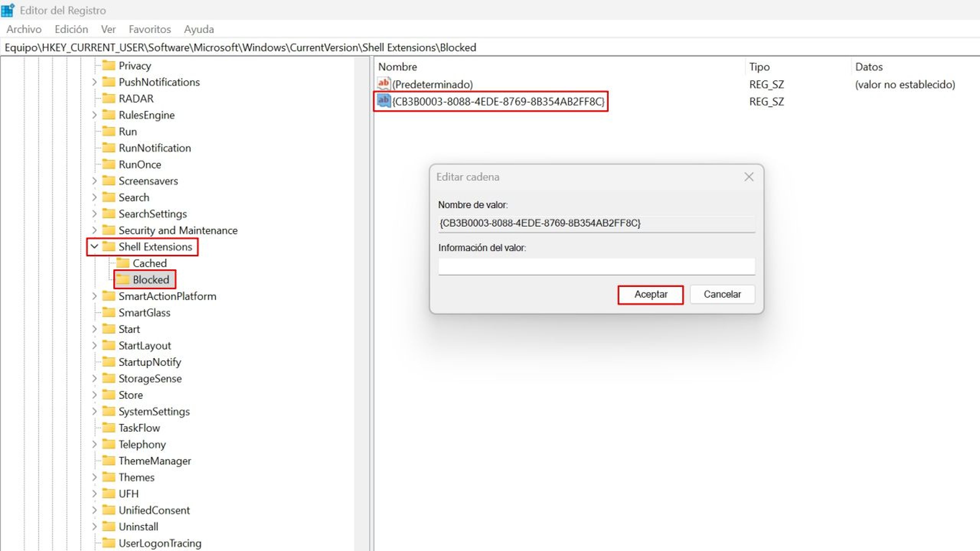980x551 pixels.
Task: Select the UserLogonTracing folder icon
Action: click(109, 543)
